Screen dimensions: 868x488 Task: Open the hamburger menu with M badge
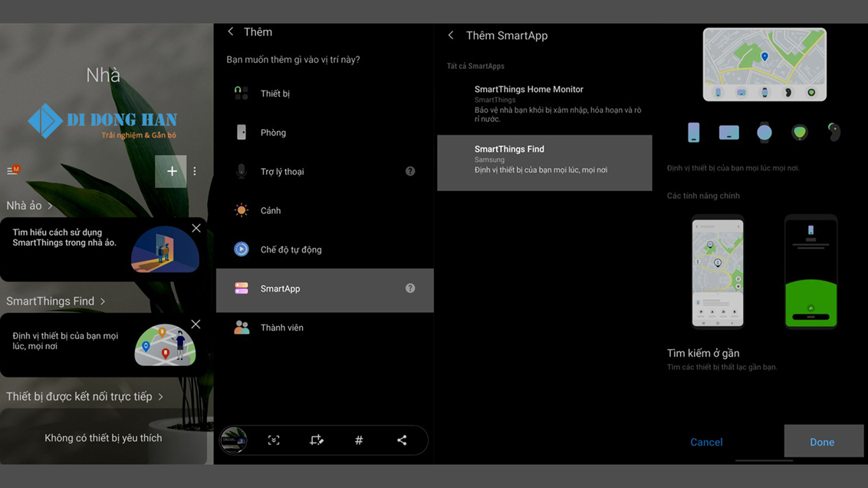(13, 170)
